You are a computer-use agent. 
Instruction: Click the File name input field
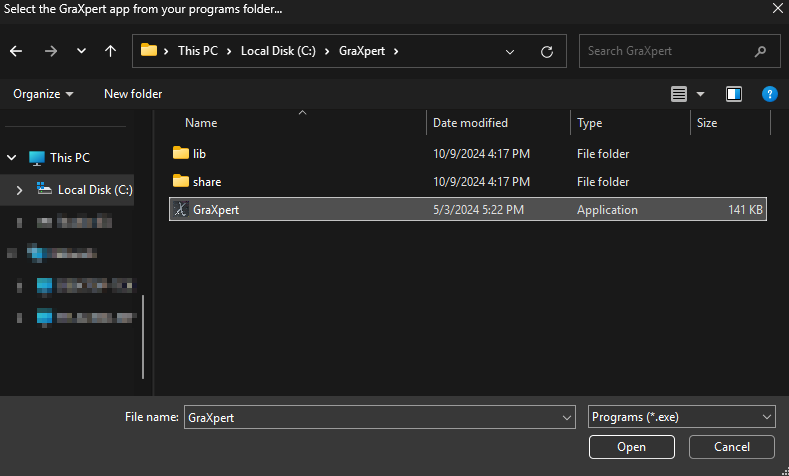(x=370, y=417)
